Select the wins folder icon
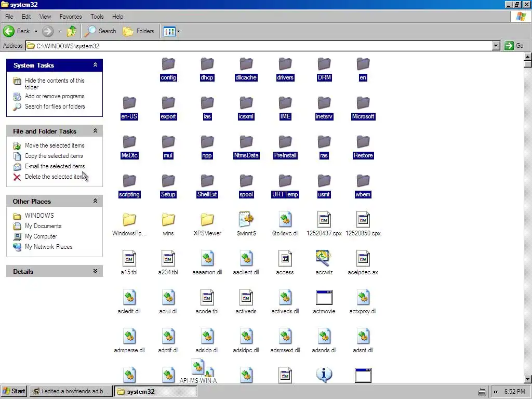 tap(168, 220)
